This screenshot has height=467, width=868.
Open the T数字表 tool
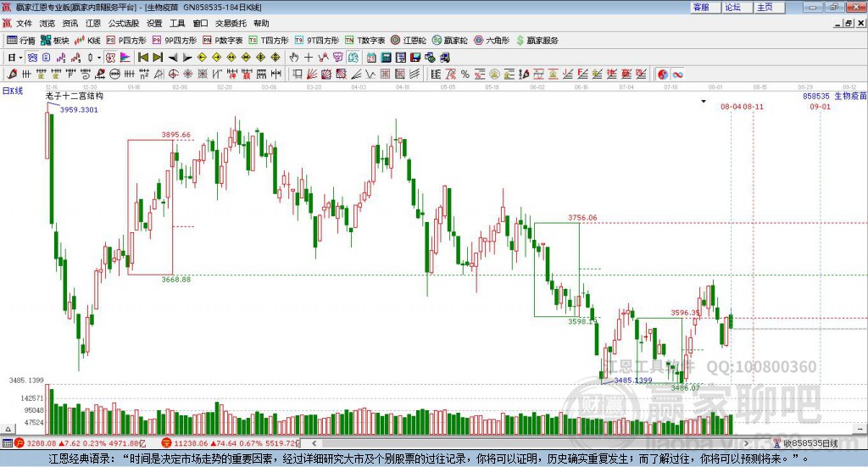[364, 41]
